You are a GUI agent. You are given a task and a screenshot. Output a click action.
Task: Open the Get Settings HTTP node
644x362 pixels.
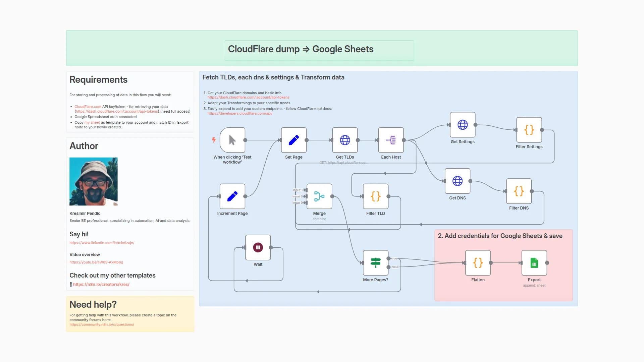463,125
